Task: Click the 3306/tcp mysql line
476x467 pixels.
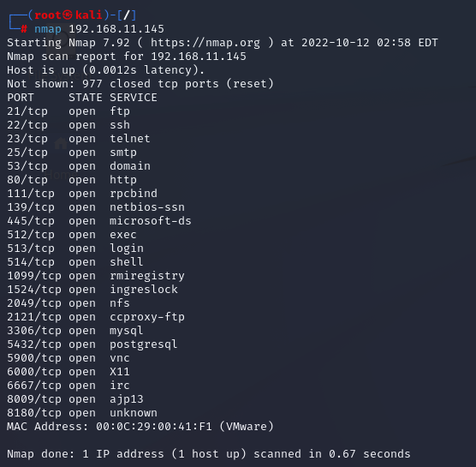Action: [75, 331]
